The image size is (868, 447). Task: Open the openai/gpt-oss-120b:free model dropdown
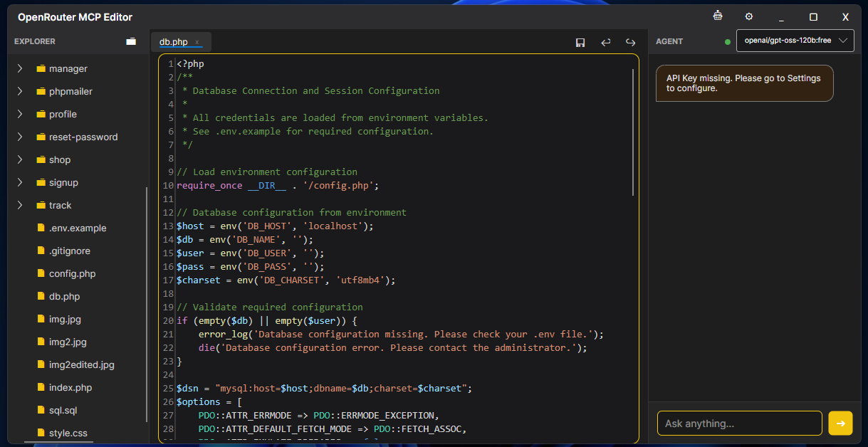[795, 41]
